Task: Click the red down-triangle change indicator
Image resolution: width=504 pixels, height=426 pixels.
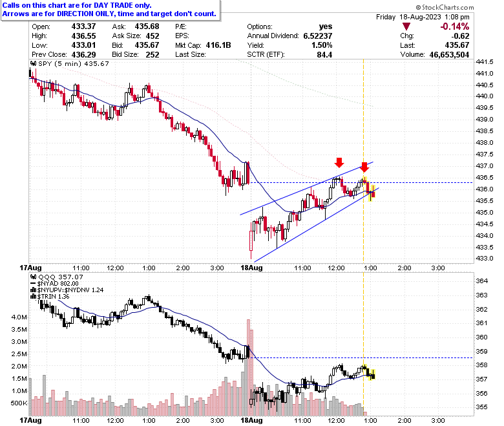Action: tap(406, 27)
